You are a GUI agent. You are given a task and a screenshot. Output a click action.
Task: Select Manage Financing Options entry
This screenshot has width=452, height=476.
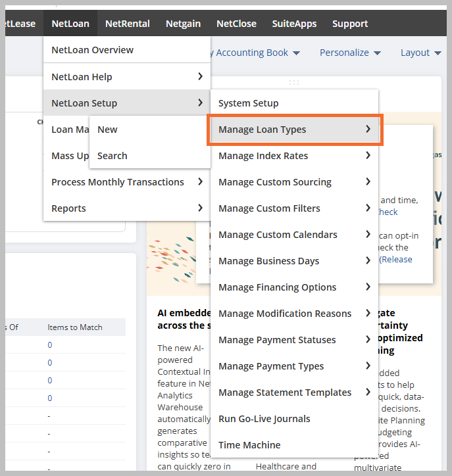[294, 287]
